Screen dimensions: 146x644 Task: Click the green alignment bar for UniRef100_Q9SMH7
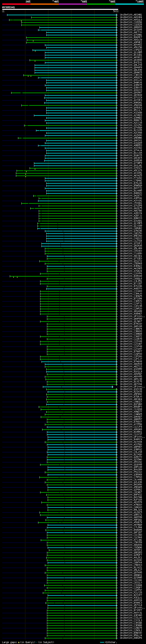(64, 93)
